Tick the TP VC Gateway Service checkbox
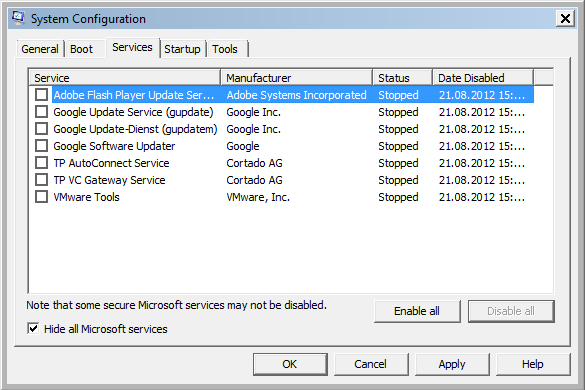Screen dimensions: 585x390 41,180
